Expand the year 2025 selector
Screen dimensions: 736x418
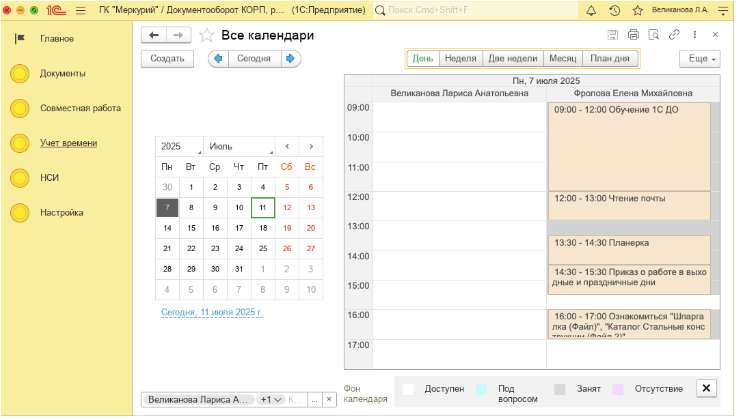tap(179, 146)
